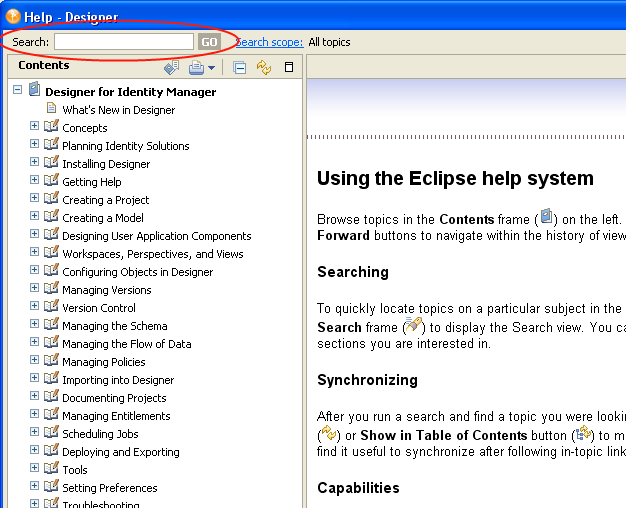Click the Managing Entitlements book icon
The image size is (626, 508).
point(51,413)
